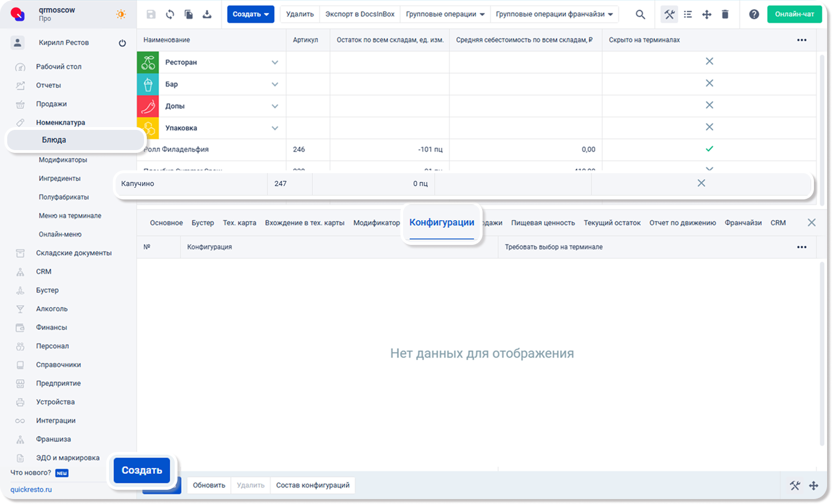Screen dimensions: 832x504
Task: Select the Капучино row name cell
Action: click(191, 184)
